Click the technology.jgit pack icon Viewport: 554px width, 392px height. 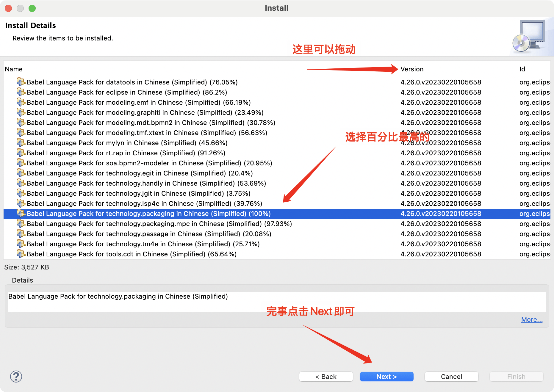(21, 193)
